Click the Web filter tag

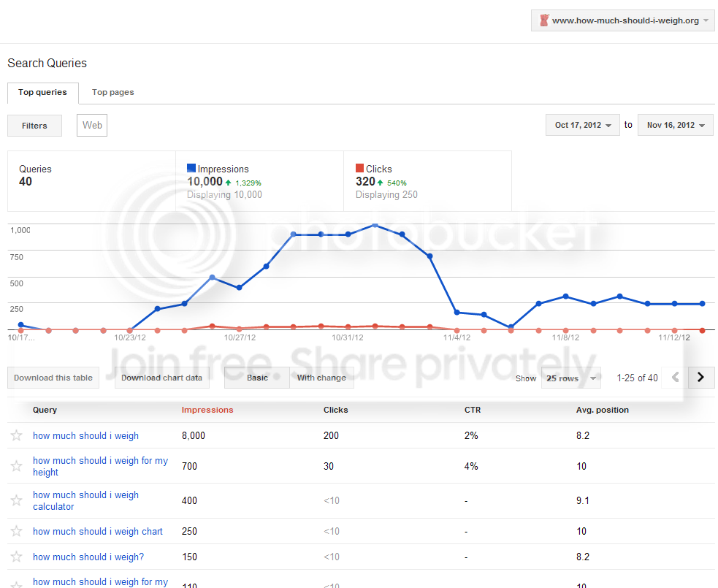point(92,125)
